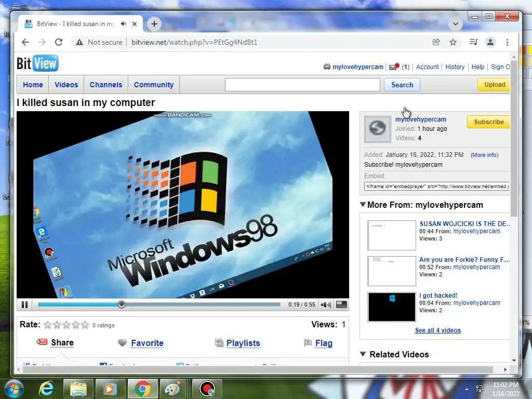Open Windows Media Player taskbar icon
The height and width of the screenshot is (399, 532).
[x=110, y=389]
